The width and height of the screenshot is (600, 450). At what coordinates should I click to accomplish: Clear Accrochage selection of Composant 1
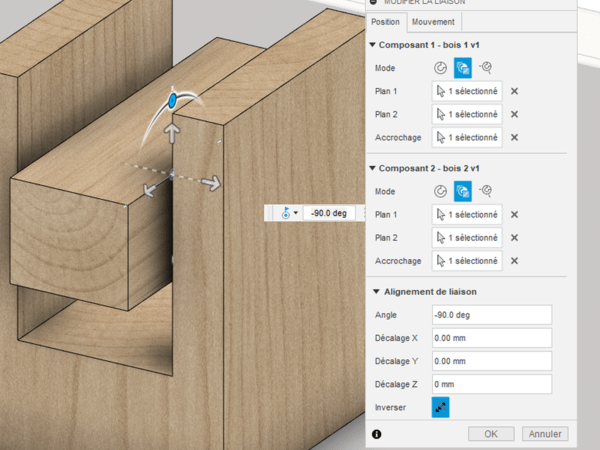514,137
